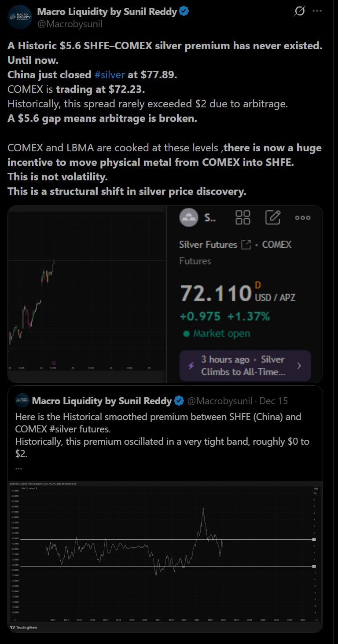
Task: Click the quoted post's small profile avatar
Action: tap(22, 400)
